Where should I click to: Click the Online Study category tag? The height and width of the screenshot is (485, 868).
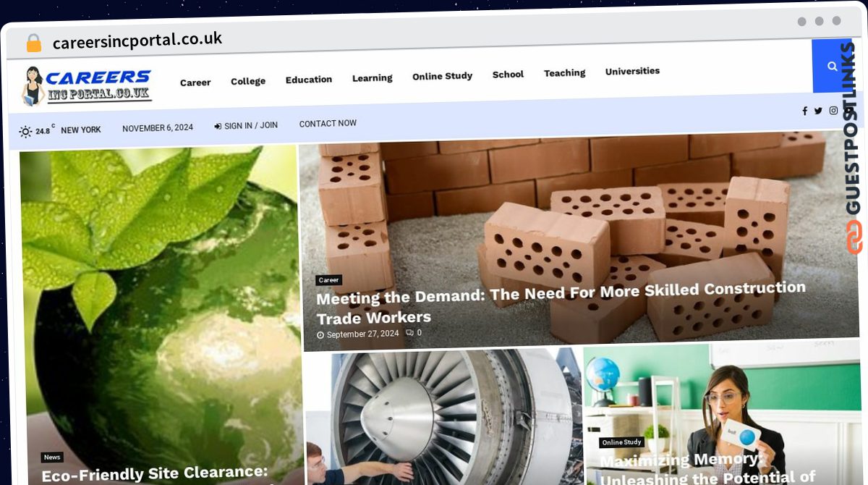pyautogui.click(x=621, y=442)
